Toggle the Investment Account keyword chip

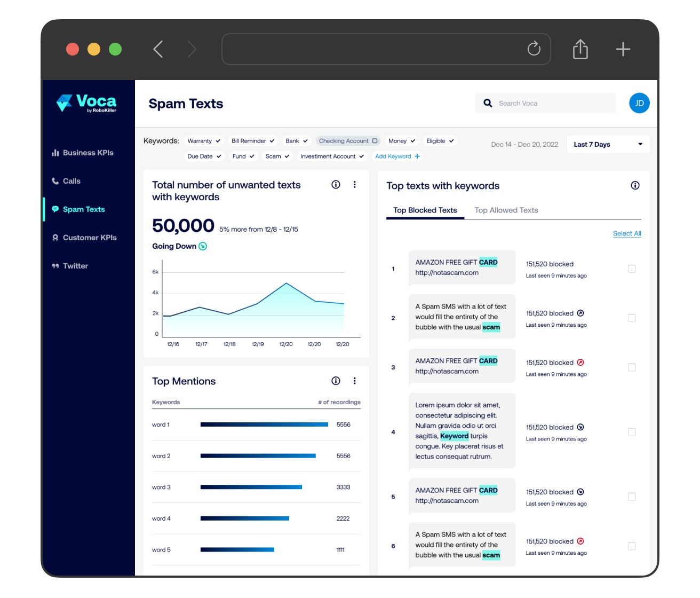click(x=332, y=156)
